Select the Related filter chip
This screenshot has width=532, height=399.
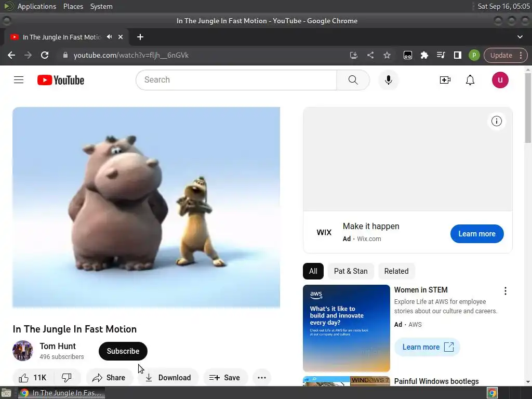(x=396, y=271)
